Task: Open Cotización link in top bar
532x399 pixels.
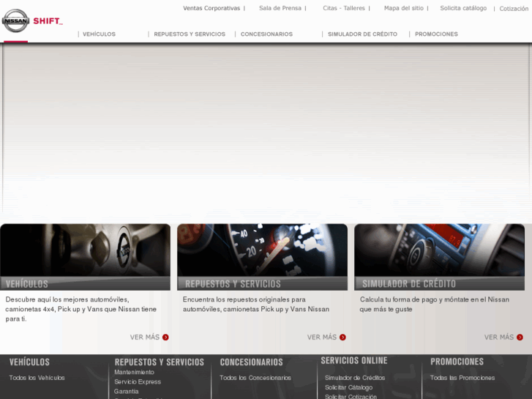Action: pos(514,9)
